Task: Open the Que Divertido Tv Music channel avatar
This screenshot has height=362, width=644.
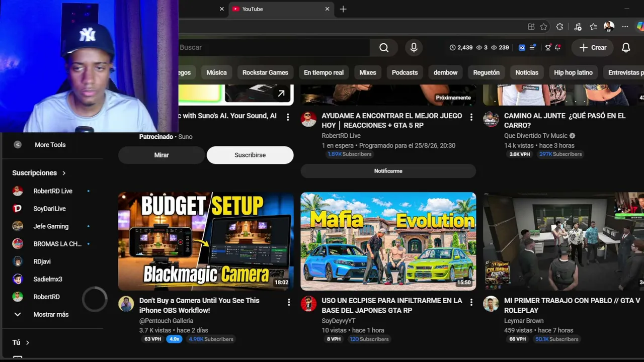Action: [491, 119]
